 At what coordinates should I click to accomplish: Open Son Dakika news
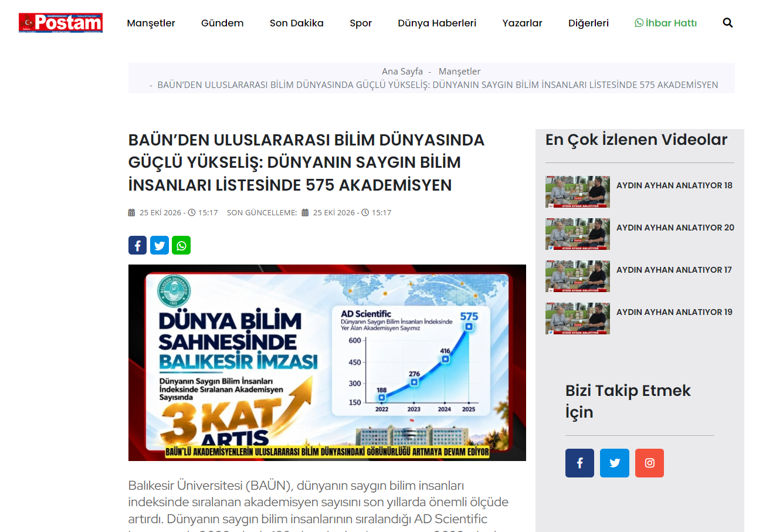point(297,23)
